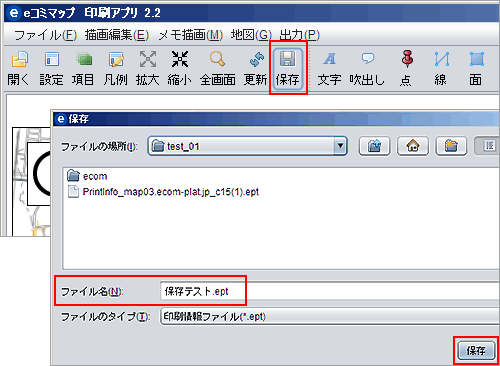Go up one folder level button
Viewport: 500px width, 366px height.
pos(374,146)
